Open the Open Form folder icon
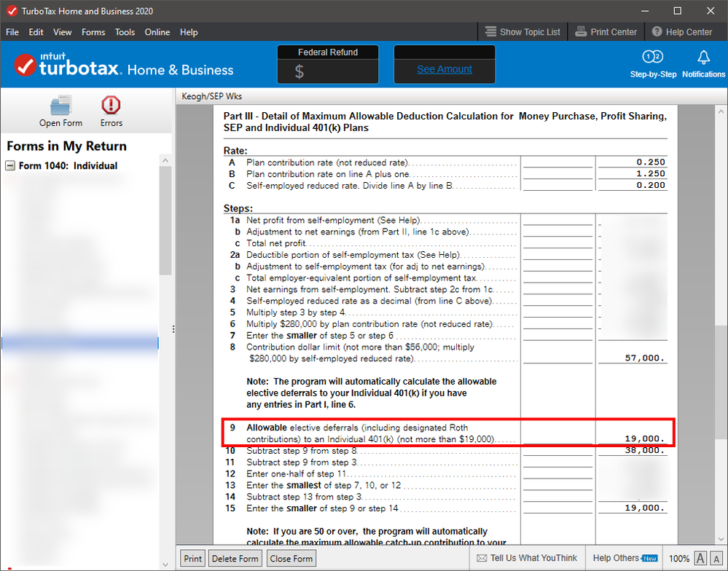728x571 pixels. 60,106
